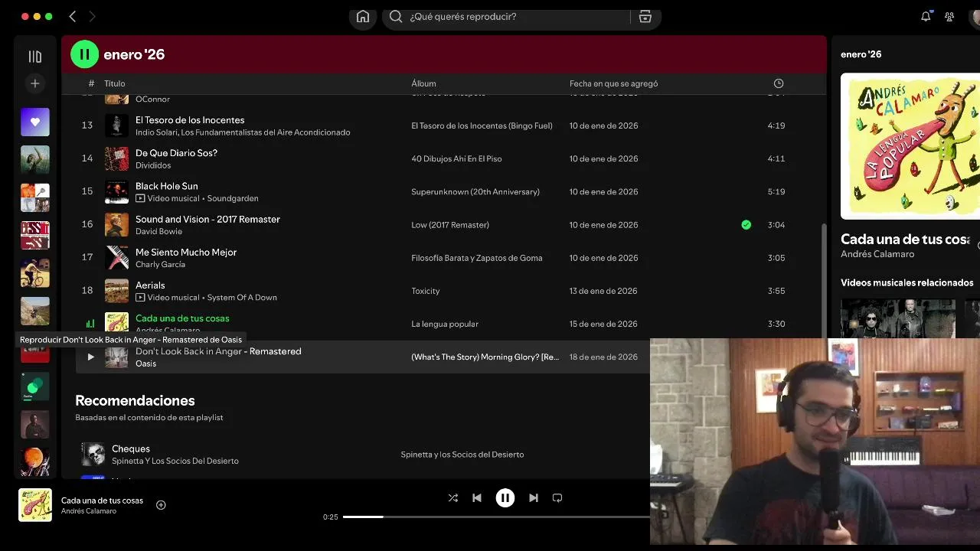980x551 pixels.
Task: Open recommended song Cheques
Action: click(x=131, y=448)
